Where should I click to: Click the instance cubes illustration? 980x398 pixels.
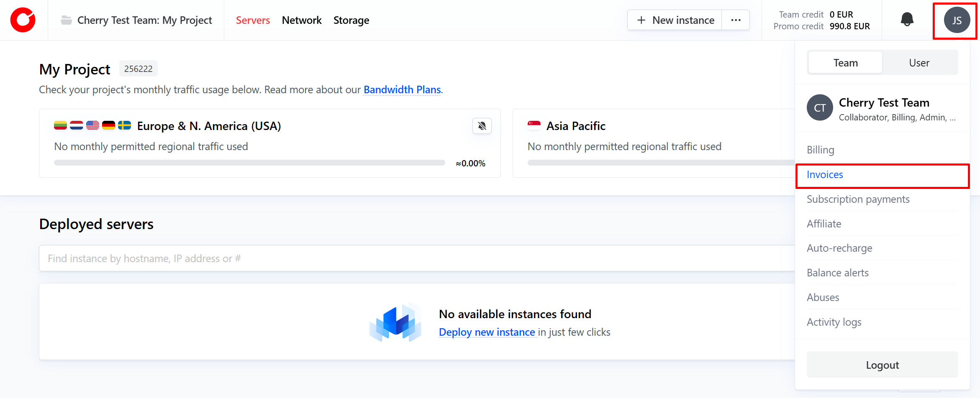click(x=395, y=322)
